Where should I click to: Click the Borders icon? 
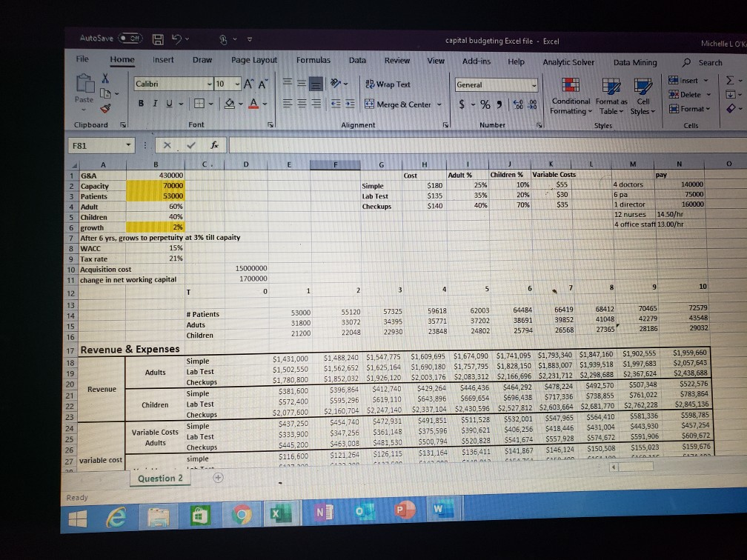pos(199,104)
